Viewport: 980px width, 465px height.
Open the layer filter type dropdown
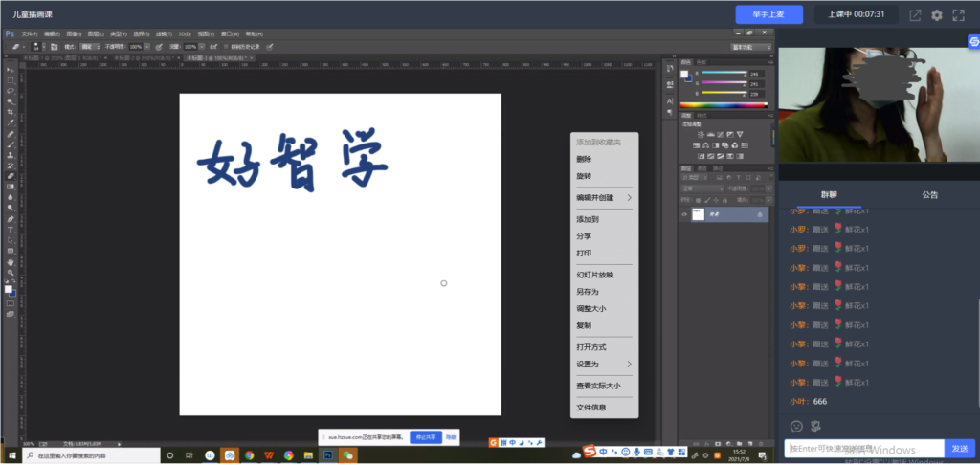(695, 178)
